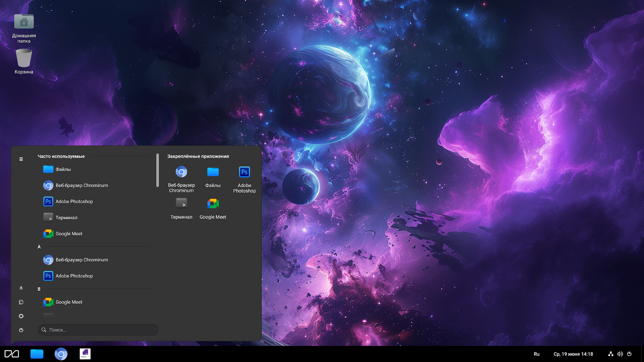Open file manager from the taskbar
644x362 pixels.
(37, 354)
